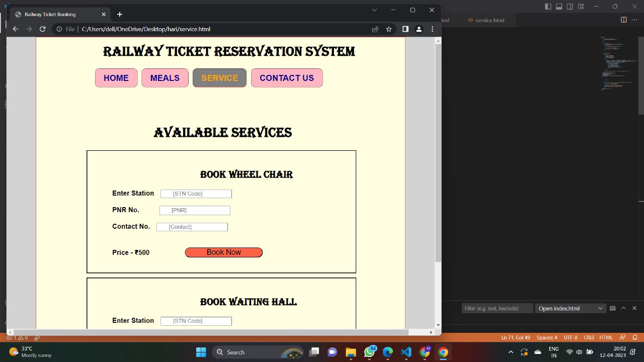Click the share icon in the address bar
This screenshot has height=362, width=644.
click(x=375, y=29)
